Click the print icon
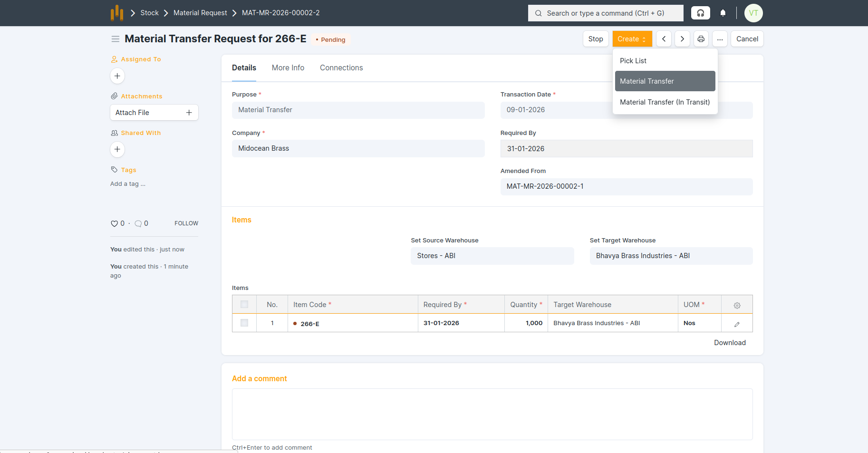 pyautogui.click(x=701, y=39)
